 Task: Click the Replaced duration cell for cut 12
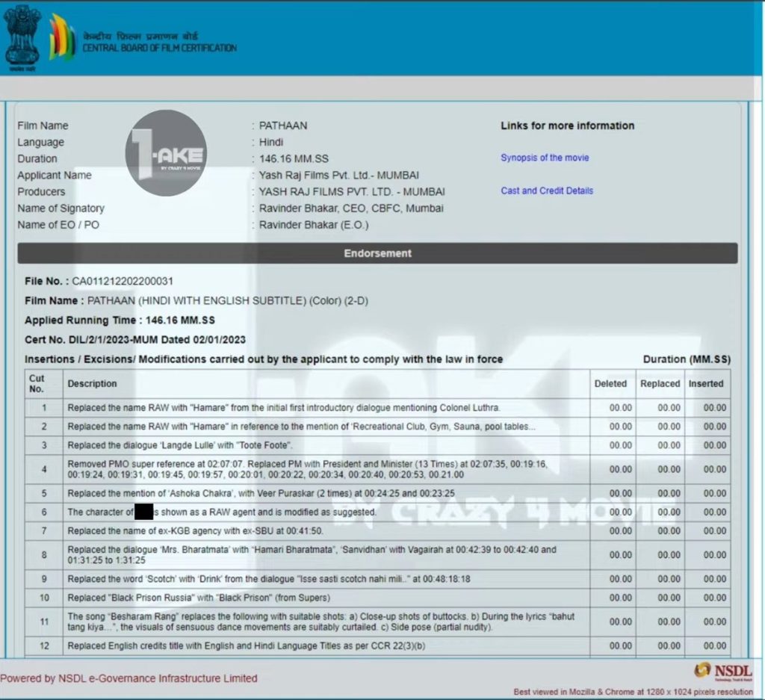pyautogui.click(x=660, y=646)
